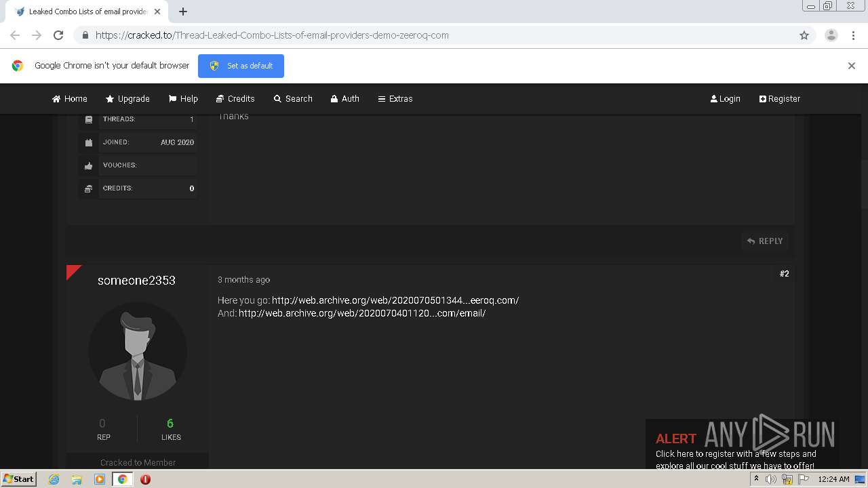Click someone2353's avatar image
Viewport: 868px width, 488px height.
138,351
